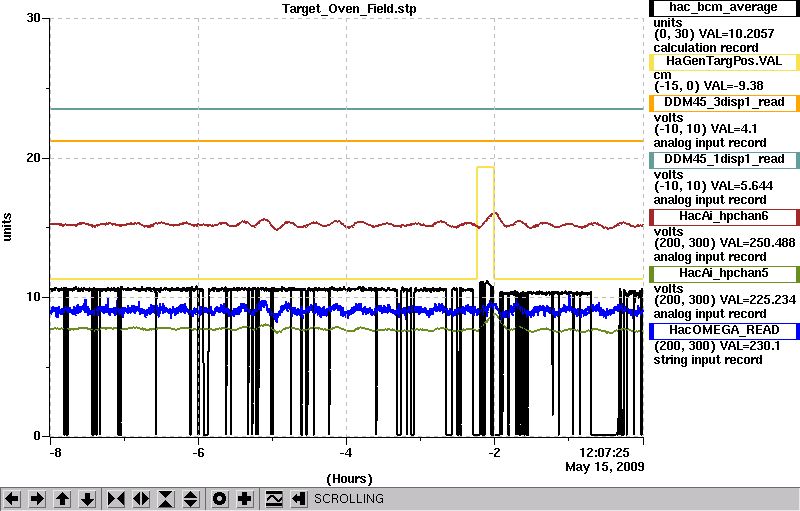The height and width of the screenshot is (511, 800).
Task: Select the DDM45_3disp1_read legend entry
Action: pyautogui.click(x=724, y=103)
